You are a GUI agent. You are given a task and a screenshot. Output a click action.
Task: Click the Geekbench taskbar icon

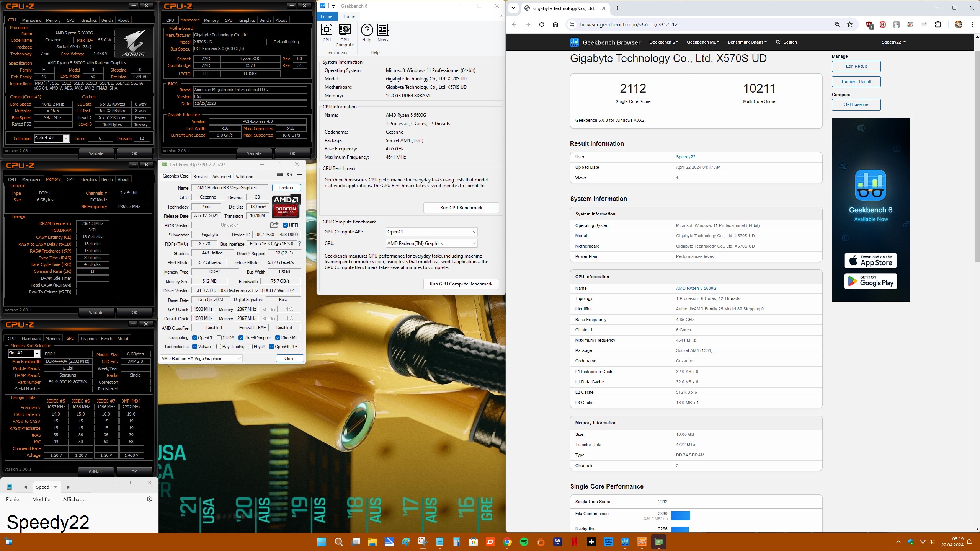pos(625,542)
